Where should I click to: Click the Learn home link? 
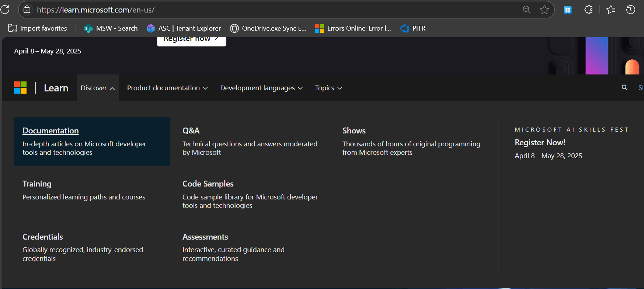tap(56, 88)
